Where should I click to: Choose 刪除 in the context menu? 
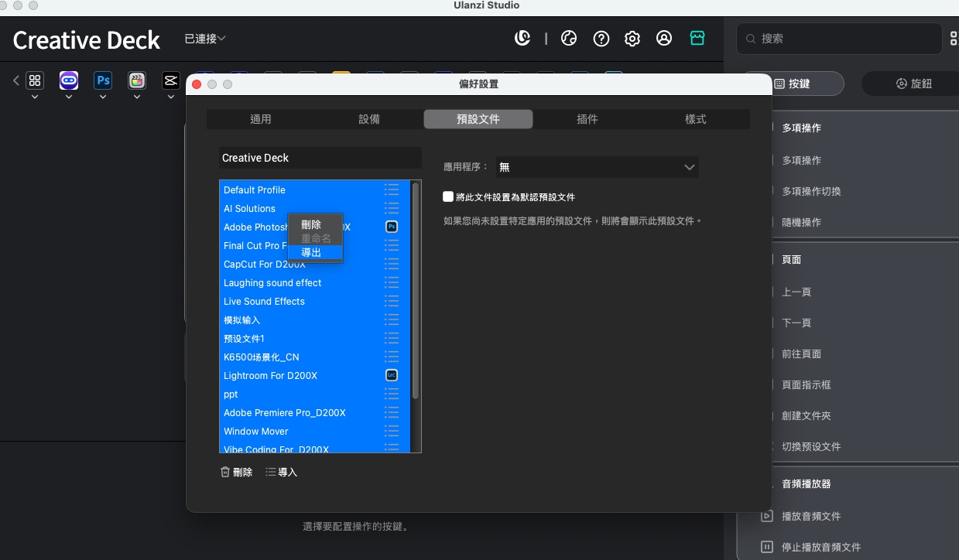point(315,224)
